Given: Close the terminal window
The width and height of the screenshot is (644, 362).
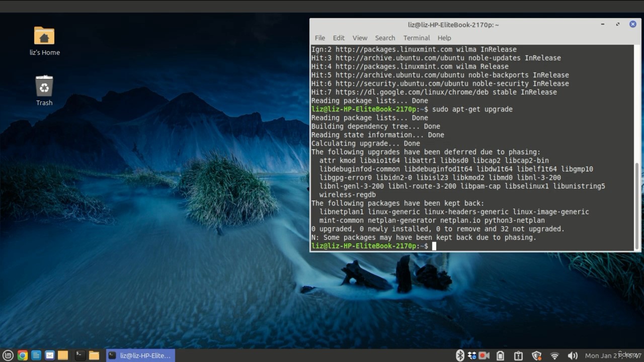Looking at the screenshot, I should point(633,24).
